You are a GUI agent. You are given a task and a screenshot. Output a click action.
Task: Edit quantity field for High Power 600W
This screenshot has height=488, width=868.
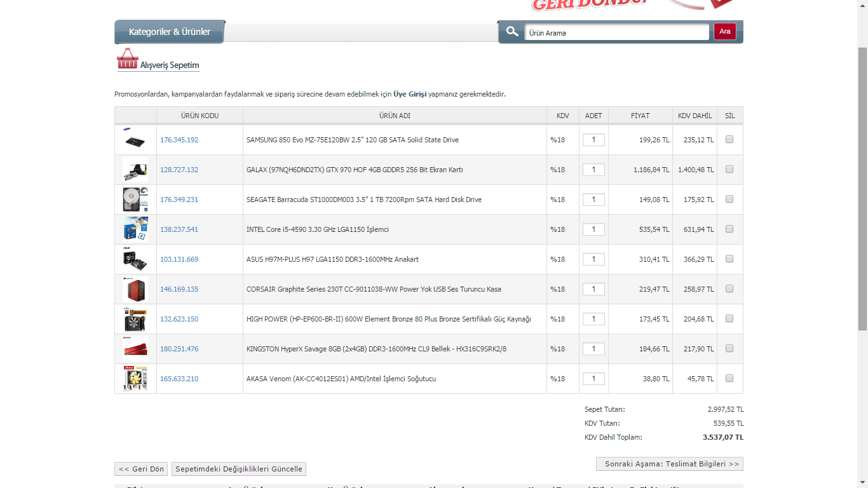click(x=593, y=319)
